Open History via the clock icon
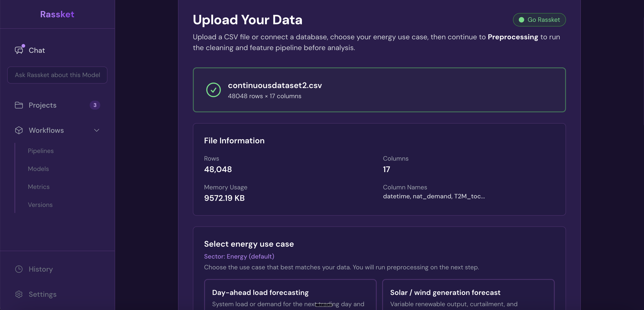The height and width of the screenshot is (310, 644). (x=19, y=269)
